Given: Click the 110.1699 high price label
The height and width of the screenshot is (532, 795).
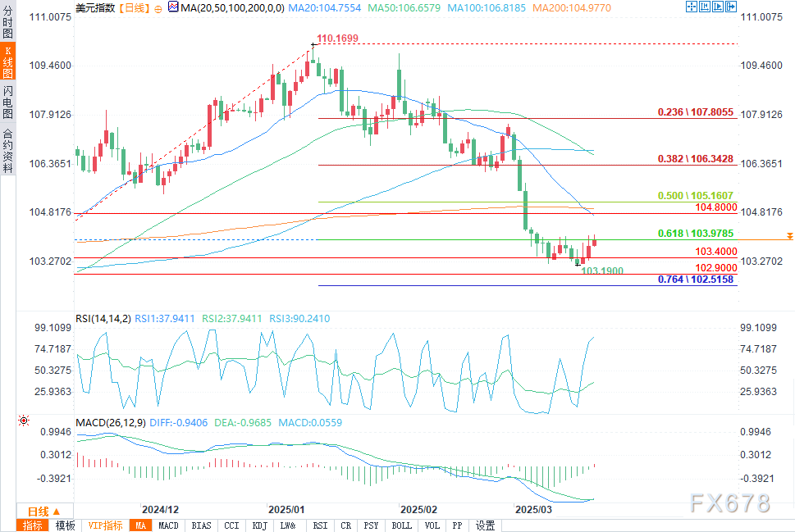Looking at the screenshot, I should pyautogui.click(x=337, y=39).
